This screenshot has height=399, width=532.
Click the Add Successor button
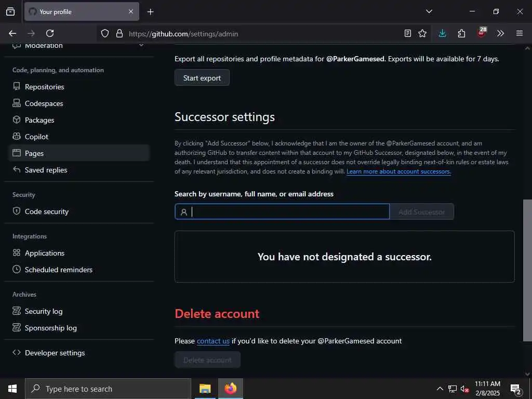point(421,212)
